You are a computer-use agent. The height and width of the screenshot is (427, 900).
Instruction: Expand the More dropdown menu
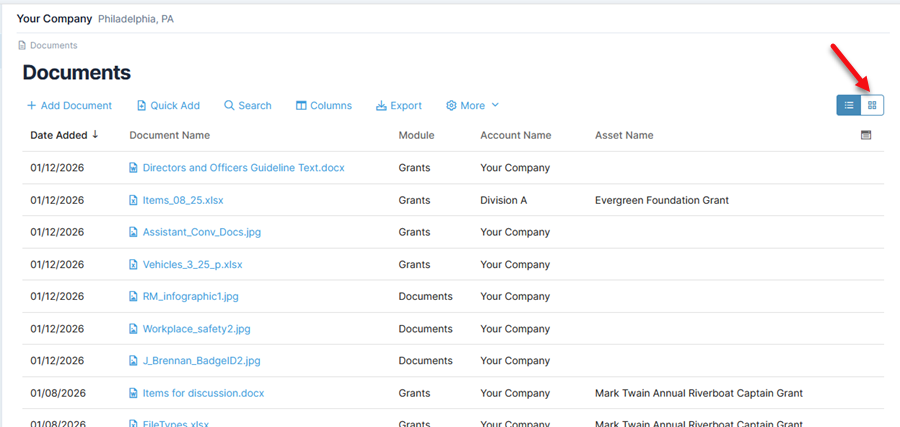coord(472,106)
